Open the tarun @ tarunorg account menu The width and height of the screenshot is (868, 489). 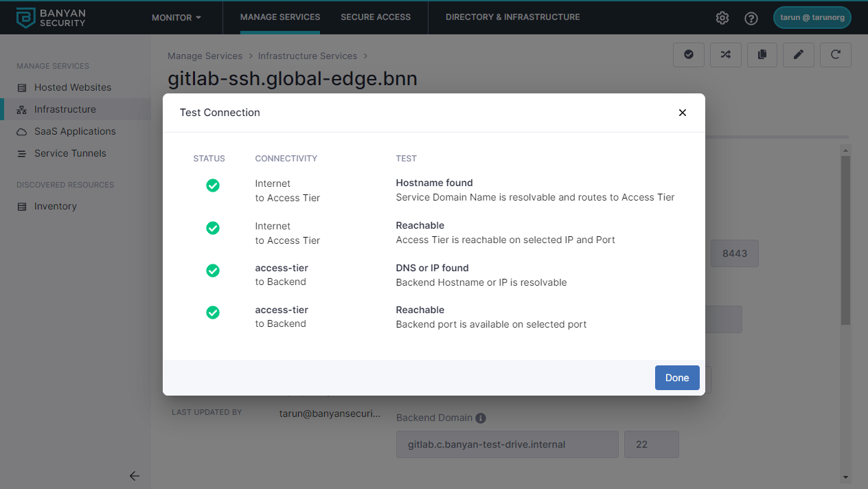click(x=812, y=18)
